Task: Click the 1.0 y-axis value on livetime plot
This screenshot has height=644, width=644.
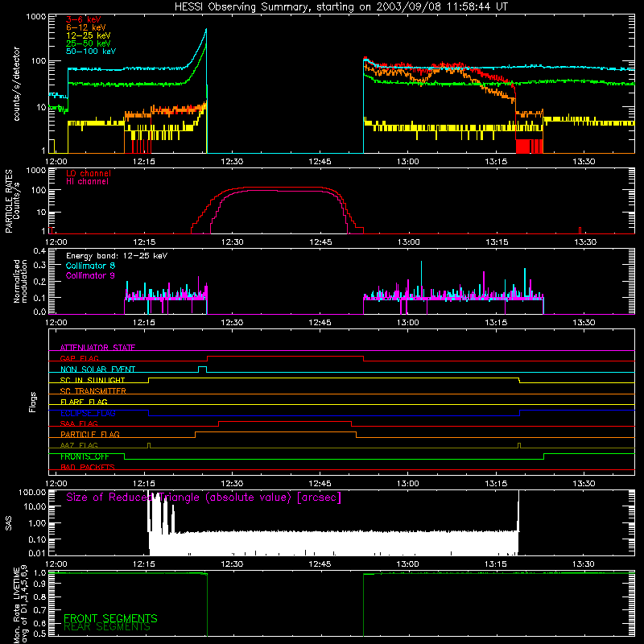Action: (x=39, y=572)
